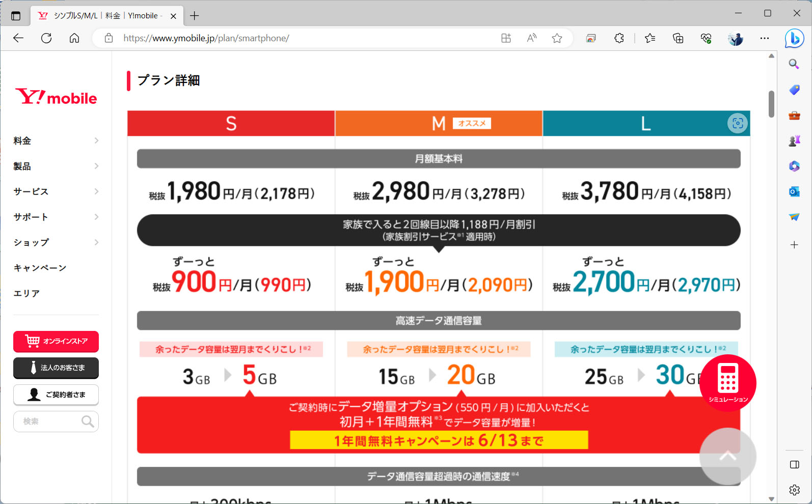Viewport: 812px width, 504px height.
Task: Open the Favorites list
Action: click(x=650, y=38)
